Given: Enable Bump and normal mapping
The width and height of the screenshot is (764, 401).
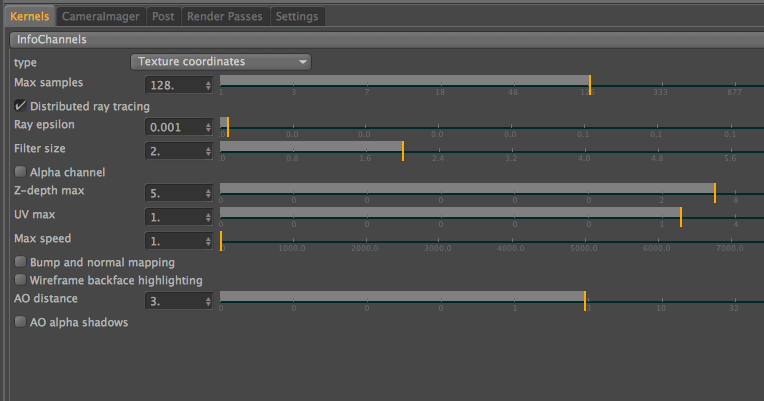Looking at the screenshot, I should pos(21,262).
